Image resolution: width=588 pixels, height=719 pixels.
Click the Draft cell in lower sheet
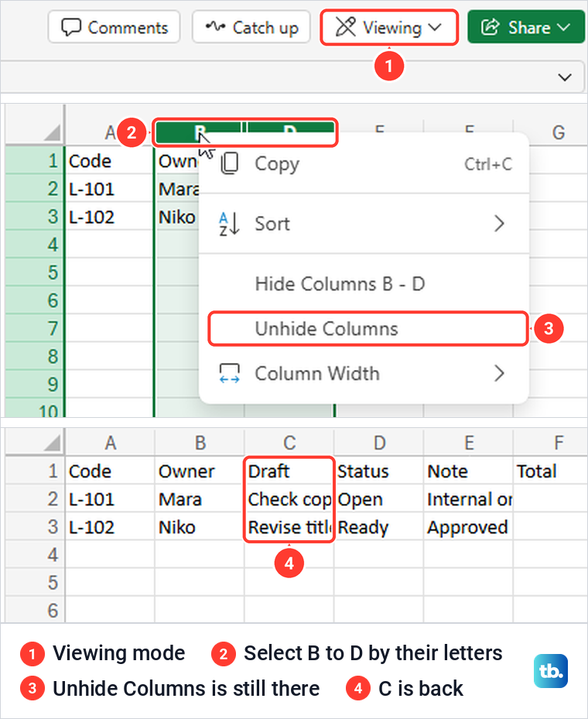(x=289, y=471)
